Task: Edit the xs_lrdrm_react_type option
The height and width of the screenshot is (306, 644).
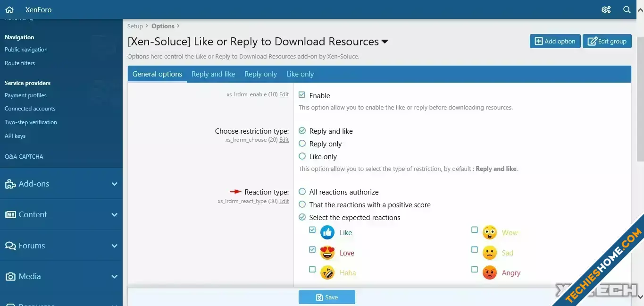Action: point(284,201)
